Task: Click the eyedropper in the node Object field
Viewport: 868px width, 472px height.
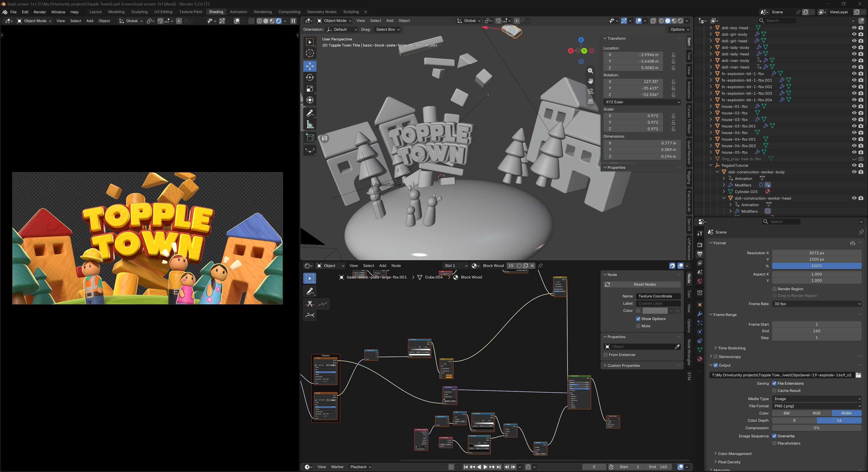Action: pos(677,346)
